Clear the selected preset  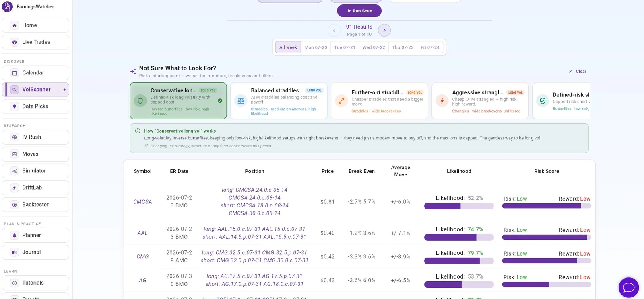(578, 71)
